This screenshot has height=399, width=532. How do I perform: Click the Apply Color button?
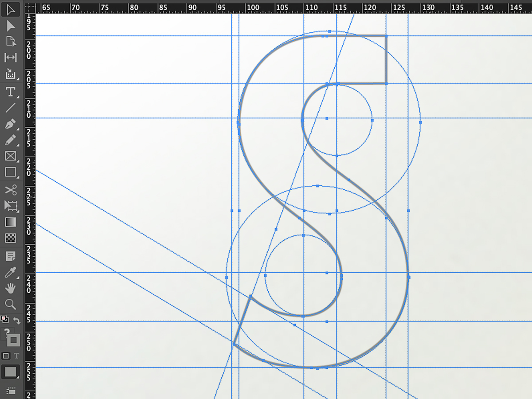(11, 372)
